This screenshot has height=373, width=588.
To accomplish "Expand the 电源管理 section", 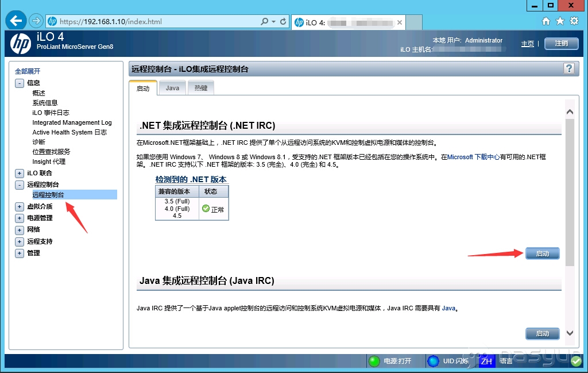I will 20,218.
